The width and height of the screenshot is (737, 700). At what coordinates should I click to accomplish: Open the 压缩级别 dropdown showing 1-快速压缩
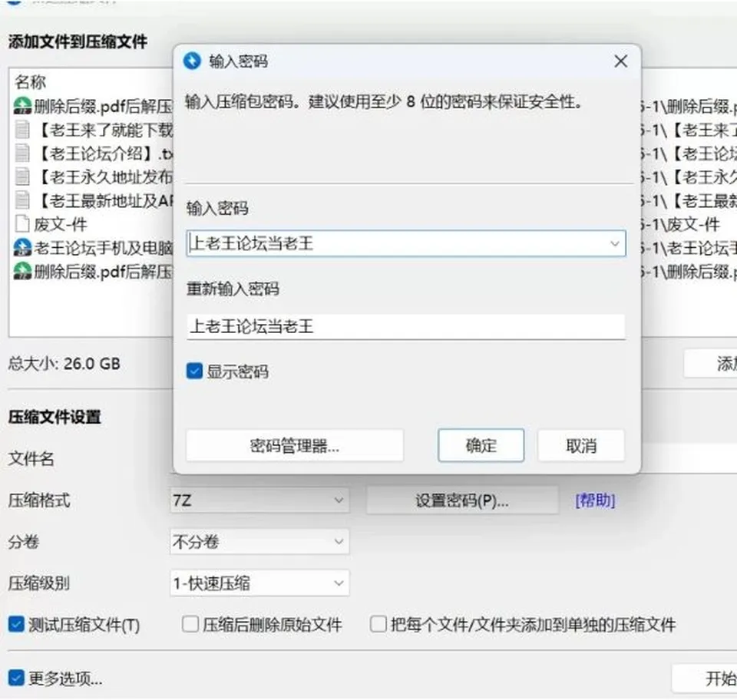pyautogui.click(x=259, y=583)
